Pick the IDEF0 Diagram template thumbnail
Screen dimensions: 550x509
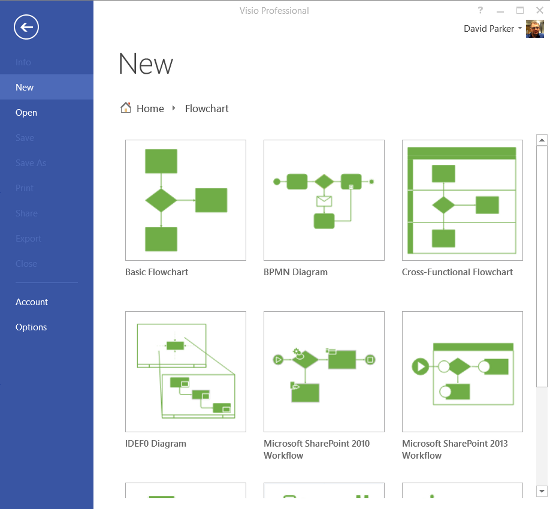(x=185, y=371)
